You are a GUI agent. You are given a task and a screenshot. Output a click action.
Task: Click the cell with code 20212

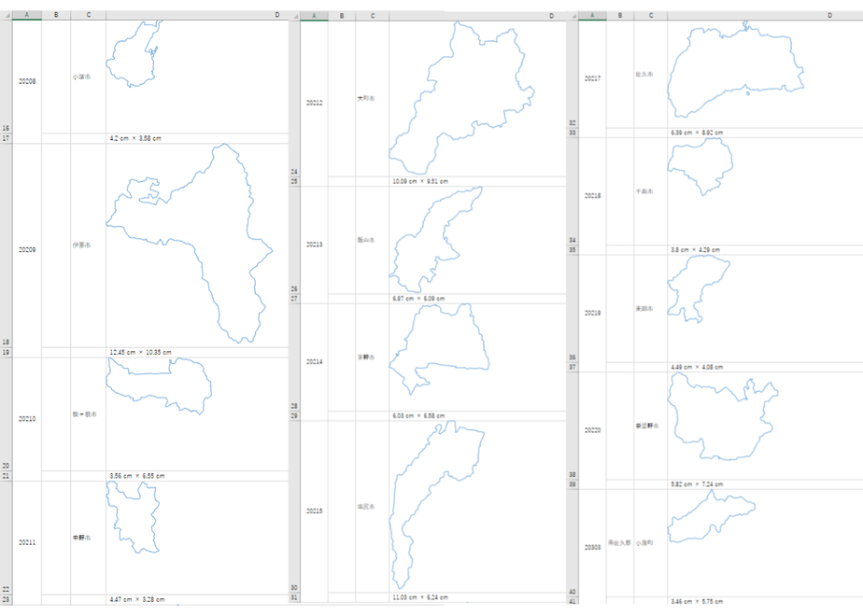click(314, 103)
